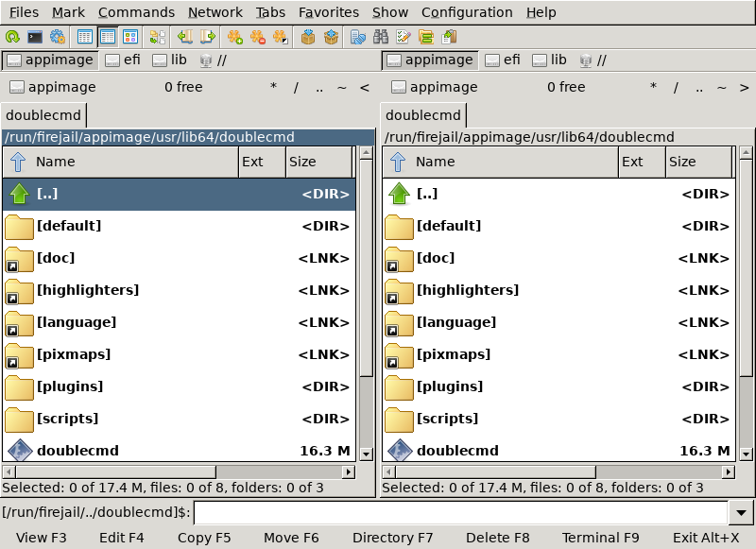This screenshot has width=756, height=549.
Task: Sort left panel by Size column header
Action: click(x=319, y=162)
